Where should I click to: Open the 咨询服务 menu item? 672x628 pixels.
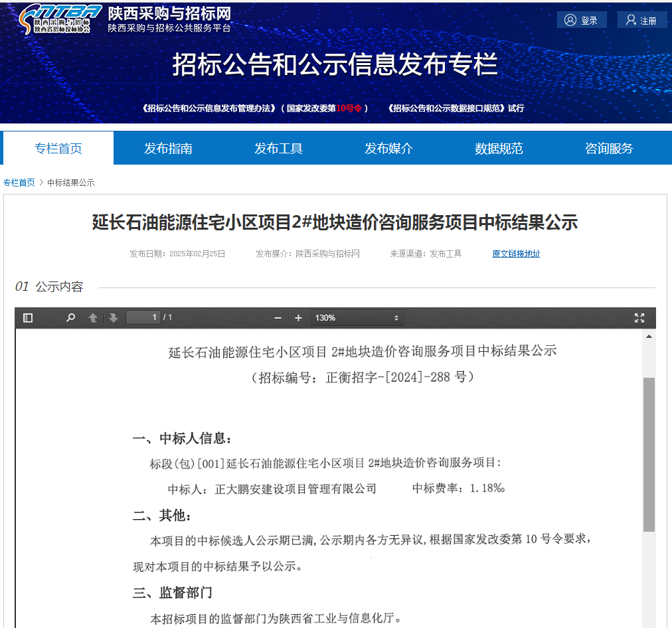pyautogui.click(x=609, y=148)
